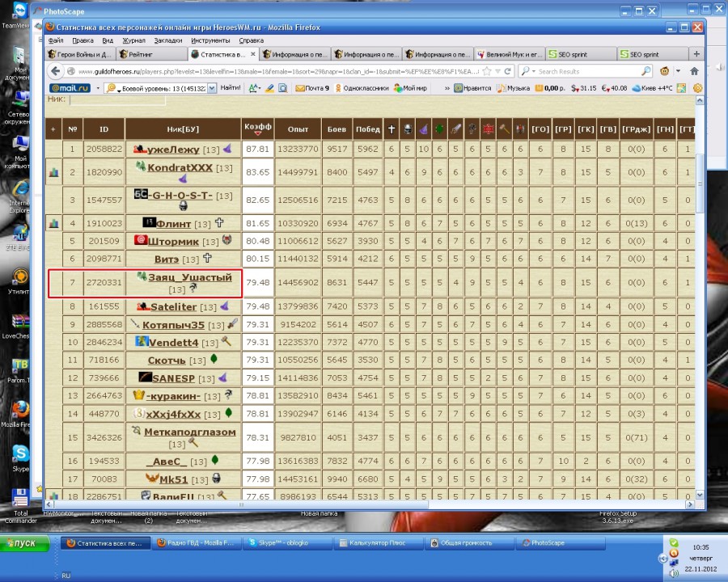The image size is (728, 582).
Task: Click the Нравится toolbar button
Action: tap(472, 88)
